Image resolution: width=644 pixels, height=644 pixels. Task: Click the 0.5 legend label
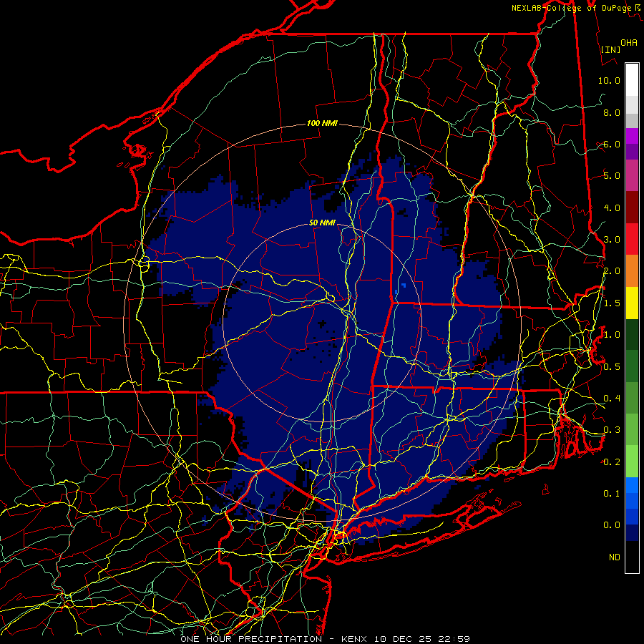[x=612, y=367]
